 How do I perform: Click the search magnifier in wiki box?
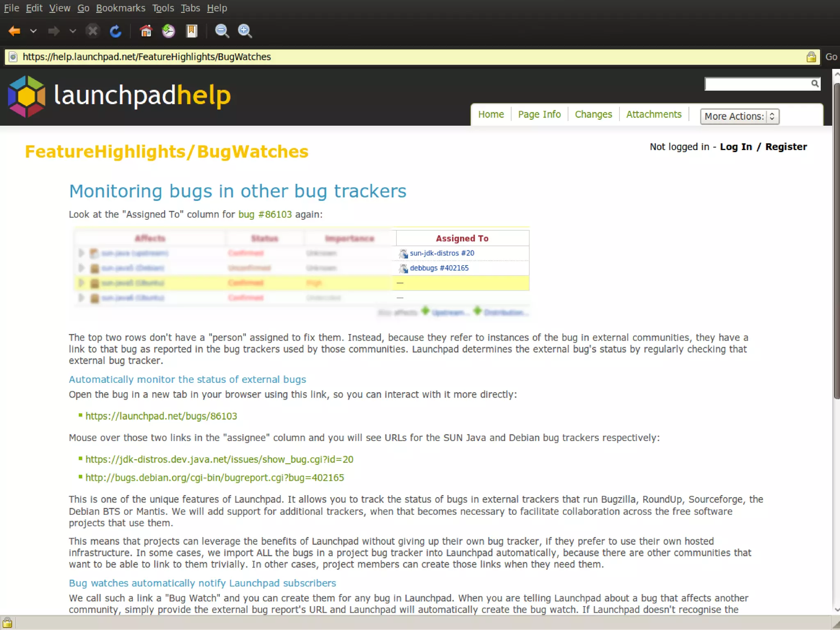point(815,84)
